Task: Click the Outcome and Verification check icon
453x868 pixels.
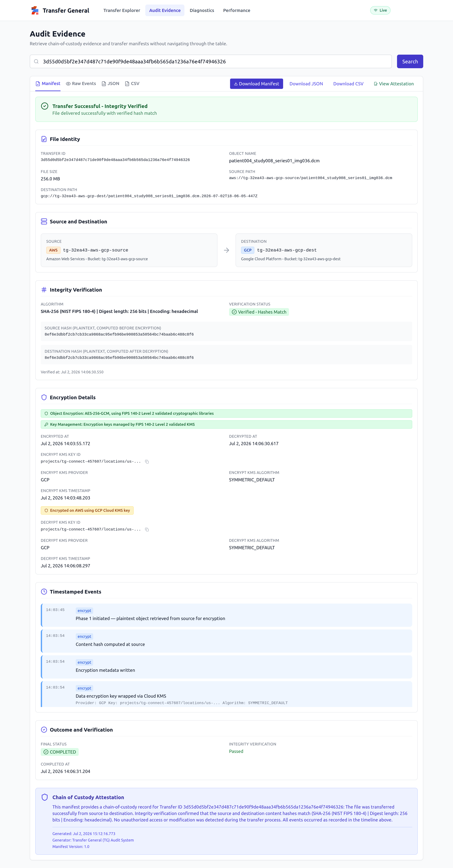Action: [44, 730]
